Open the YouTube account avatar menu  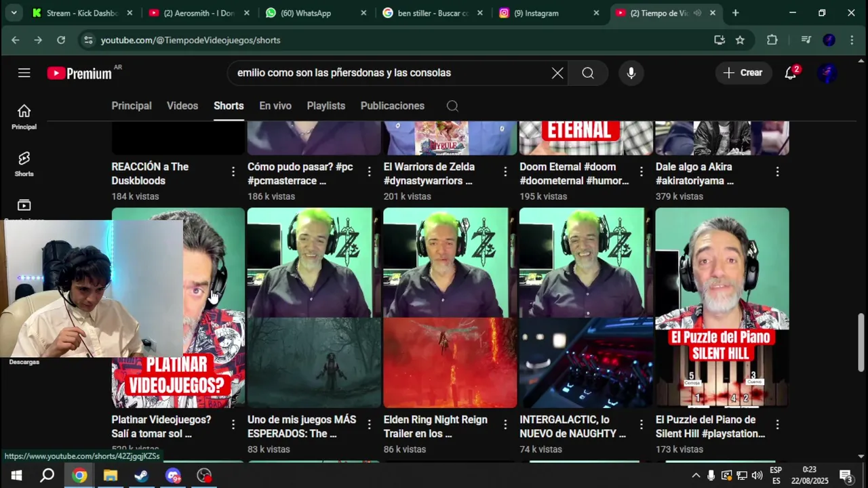coord(827,73)
